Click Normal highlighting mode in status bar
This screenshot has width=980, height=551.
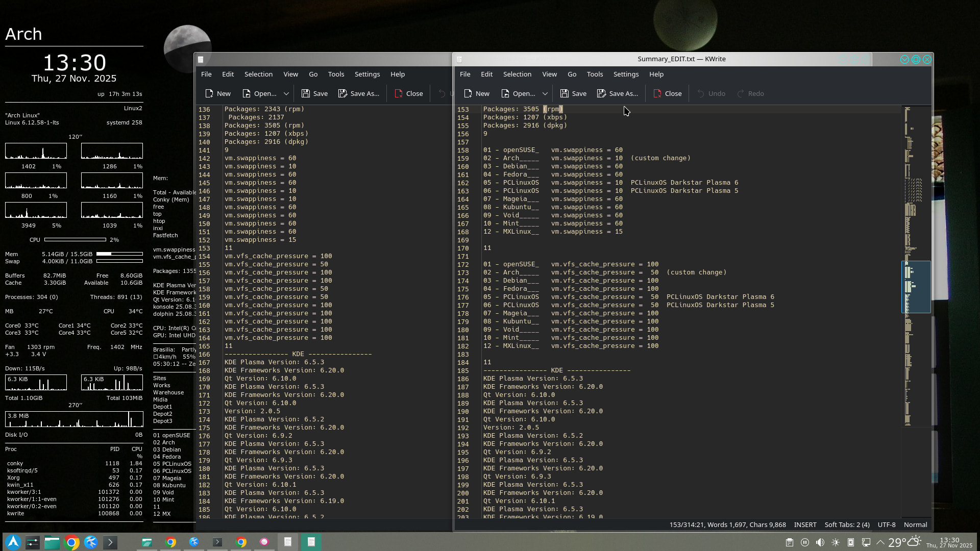point(915,524)
